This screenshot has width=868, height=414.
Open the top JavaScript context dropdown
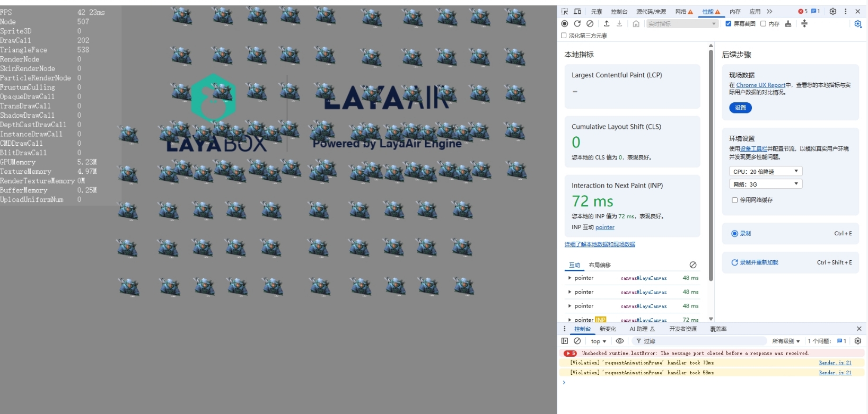tap(598, 341)
